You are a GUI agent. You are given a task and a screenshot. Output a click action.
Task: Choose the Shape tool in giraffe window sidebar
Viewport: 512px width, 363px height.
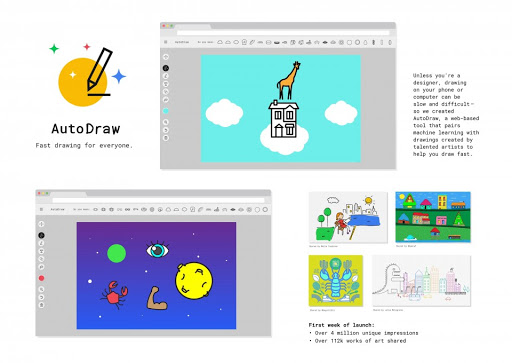tap(166, 100)
